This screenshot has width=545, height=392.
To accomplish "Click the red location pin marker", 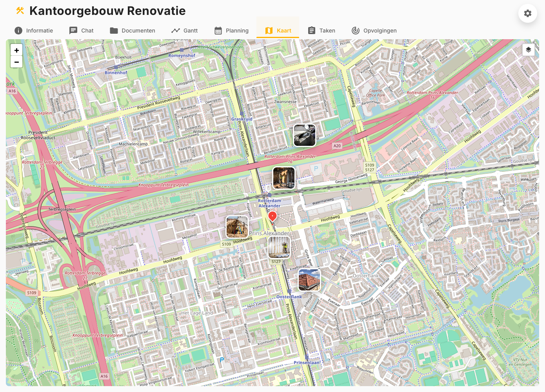I will click(272, 216).
